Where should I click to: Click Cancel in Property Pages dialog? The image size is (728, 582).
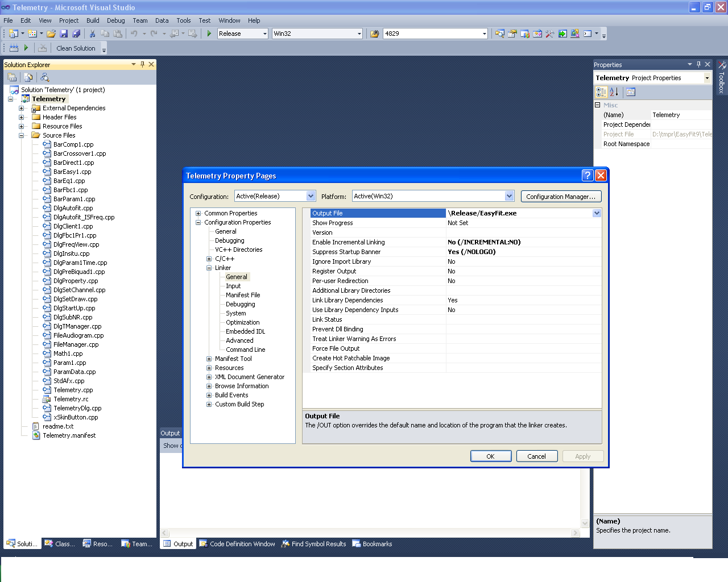[537, 456]
